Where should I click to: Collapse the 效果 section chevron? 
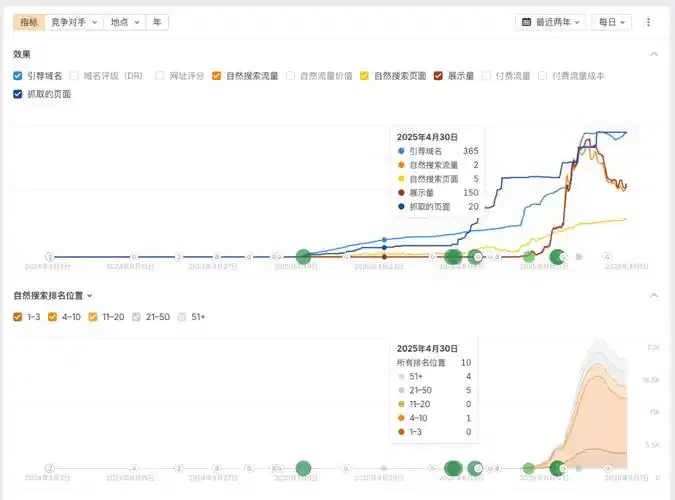tap(653, 54)
